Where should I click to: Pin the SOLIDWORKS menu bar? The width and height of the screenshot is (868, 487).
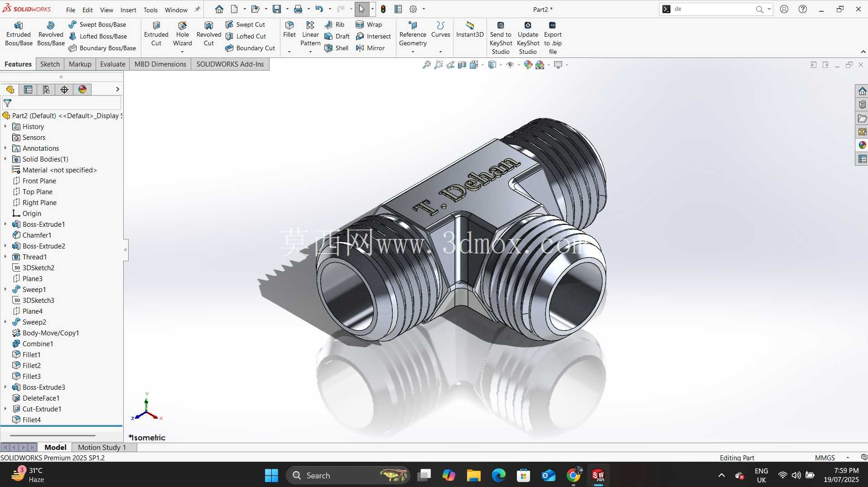198,9
